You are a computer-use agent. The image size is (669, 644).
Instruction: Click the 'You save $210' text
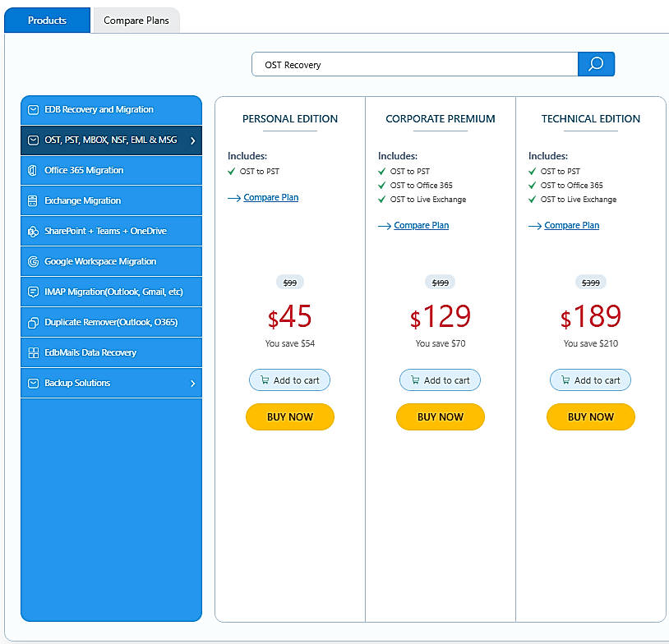tap(590, 343)
